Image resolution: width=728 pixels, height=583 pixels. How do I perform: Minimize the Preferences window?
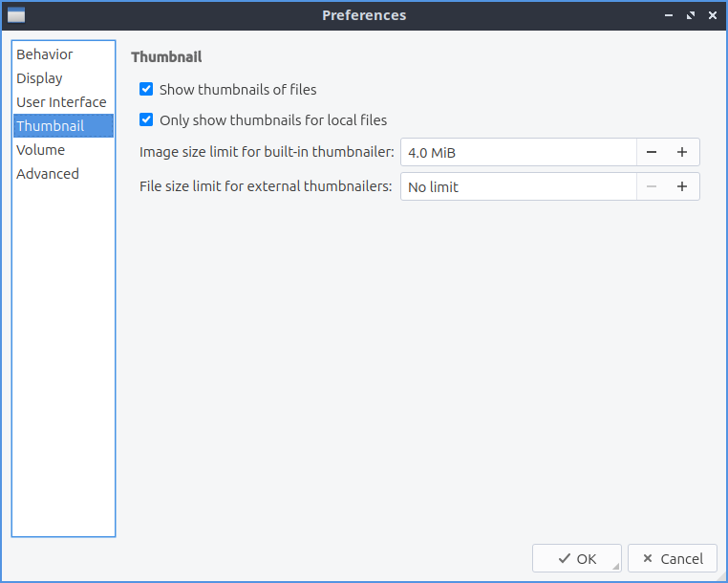[669, 15]
